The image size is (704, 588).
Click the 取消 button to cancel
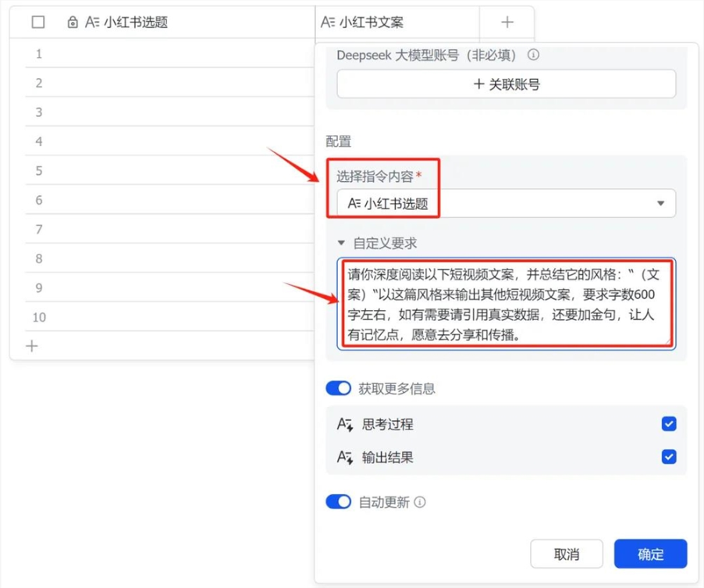click(x=567, y=554)
